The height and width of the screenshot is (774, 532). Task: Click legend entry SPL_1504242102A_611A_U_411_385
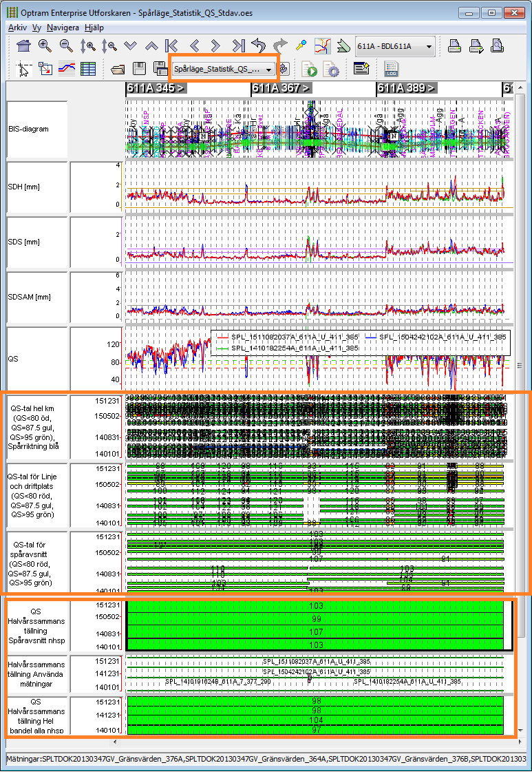[436, 337]
